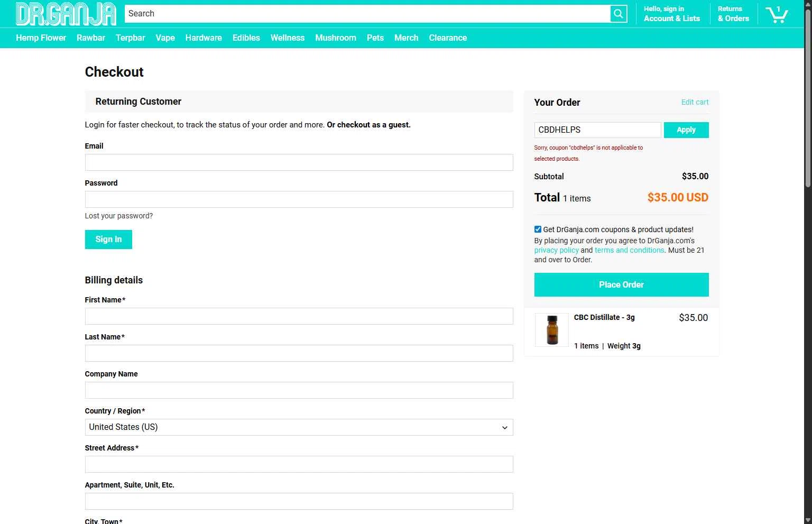Click the Company Name field

[x=299, y=390]
